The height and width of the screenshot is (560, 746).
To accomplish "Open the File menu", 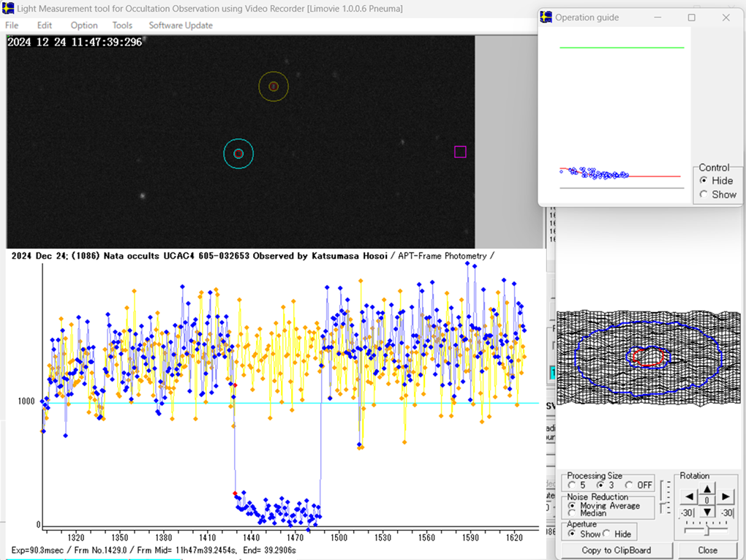I will click(12, 26).
